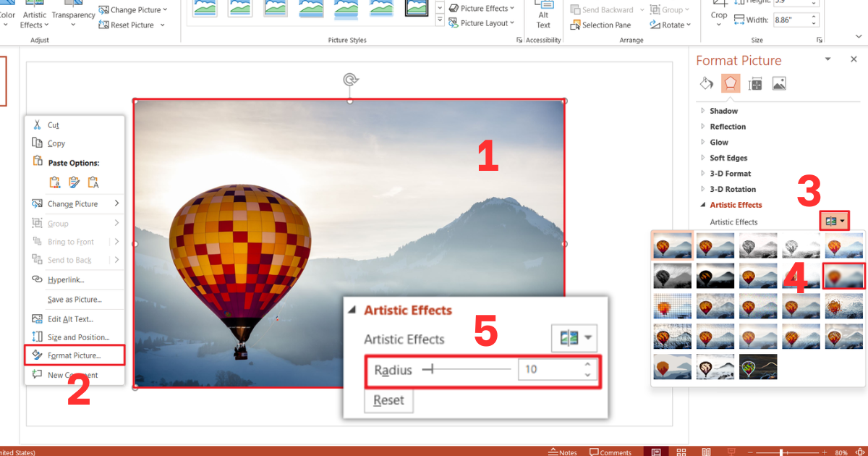Toggle the Notes pane
Viewport: 868px width, 456px height.
[563, 452]
